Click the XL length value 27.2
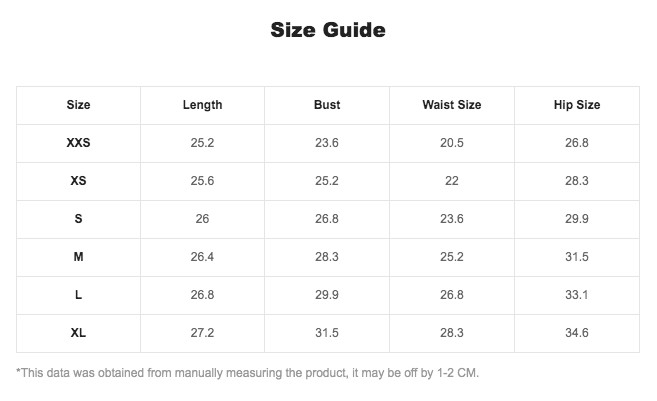 [x=202, y=333]
